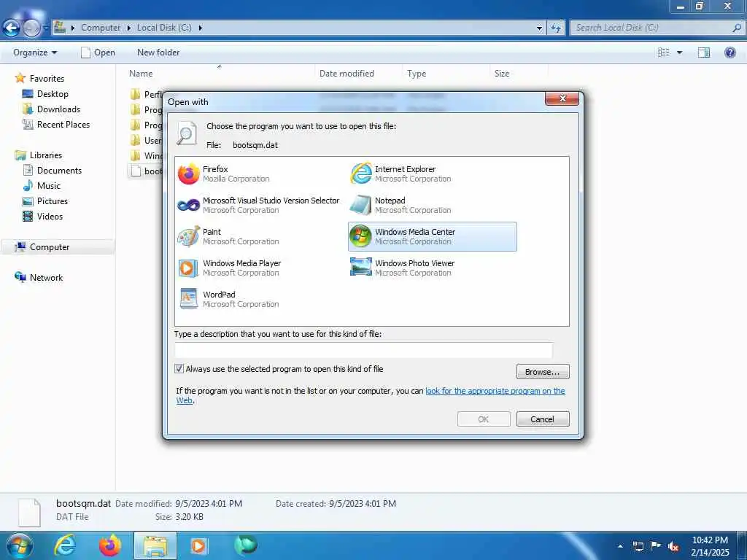Viewport: 747px width, 560px height.
Task: Uncheck Always use the selected program checkbox
Action: pyautogui.click(x=179, y=369)
